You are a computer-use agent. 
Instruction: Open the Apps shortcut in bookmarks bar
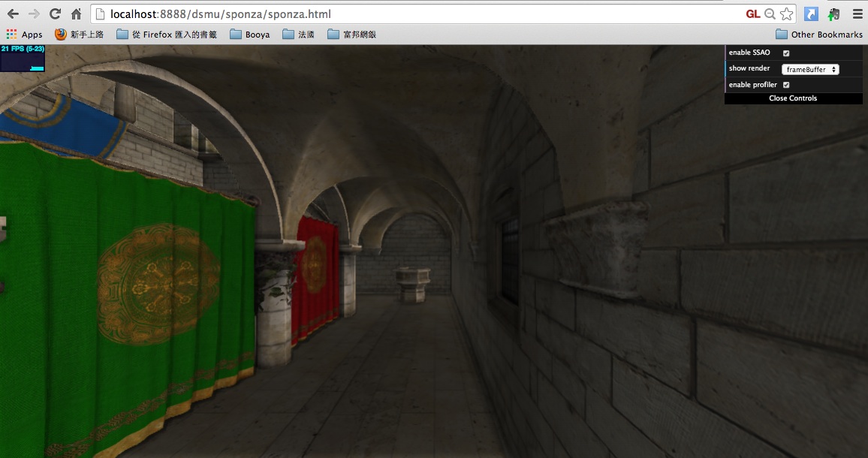click(x=24, y=35)
